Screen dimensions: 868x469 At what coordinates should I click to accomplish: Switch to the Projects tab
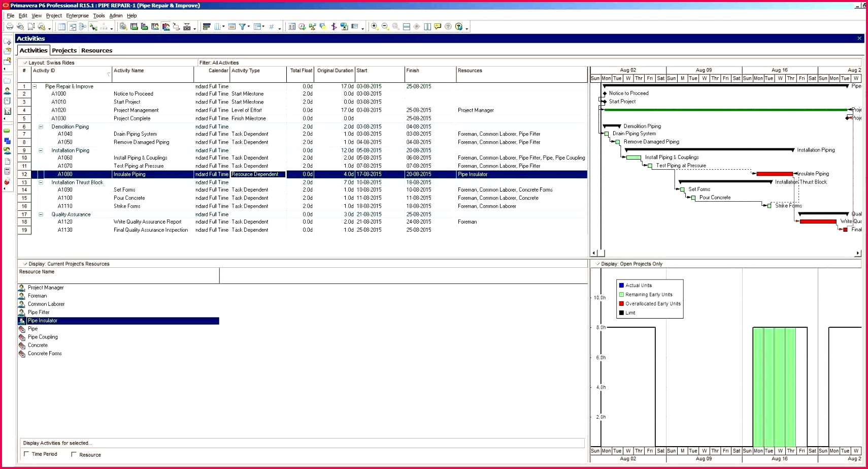(64, 50)
